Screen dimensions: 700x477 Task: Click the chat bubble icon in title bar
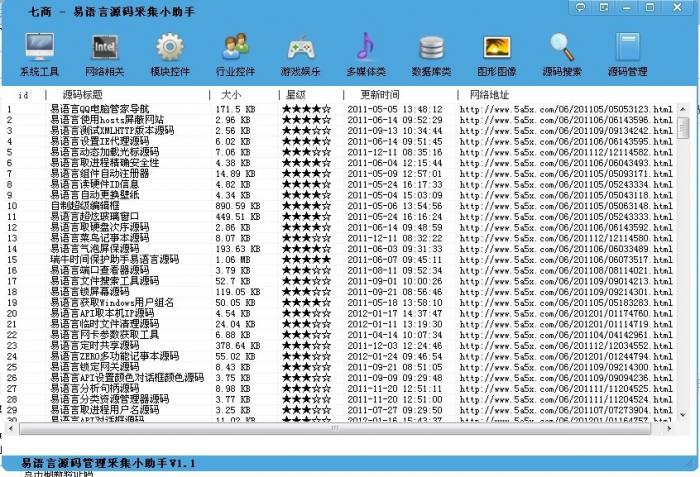tap(580, 7)
